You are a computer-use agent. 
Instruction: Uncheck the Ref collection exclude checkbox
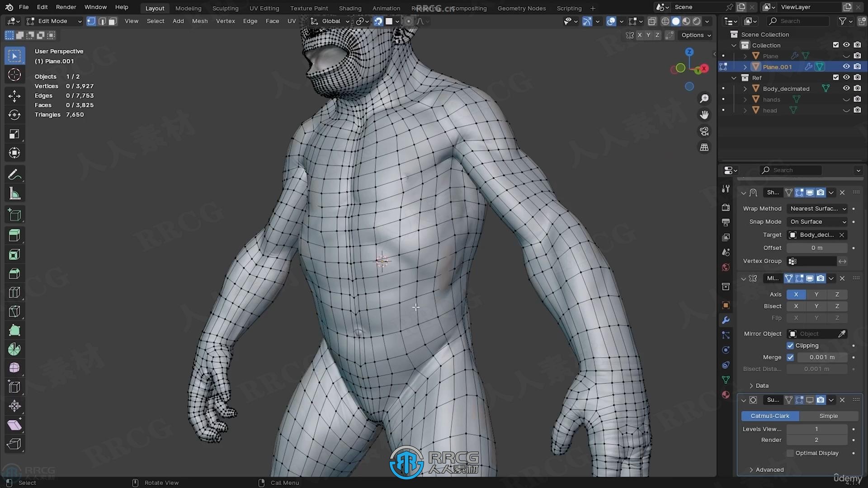pos(835,78)
